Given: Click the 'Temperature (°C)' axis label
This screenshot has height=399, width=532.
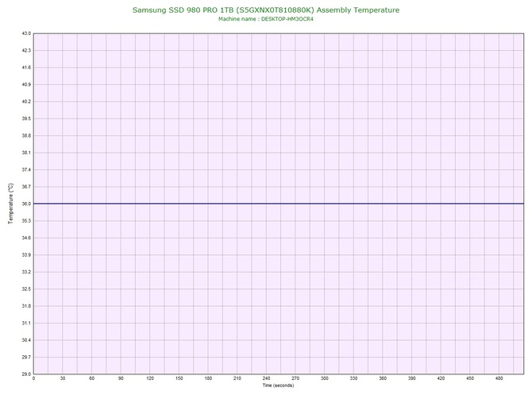Looking at the screenshot, I should pyautogui.click(x=11, y=203).
